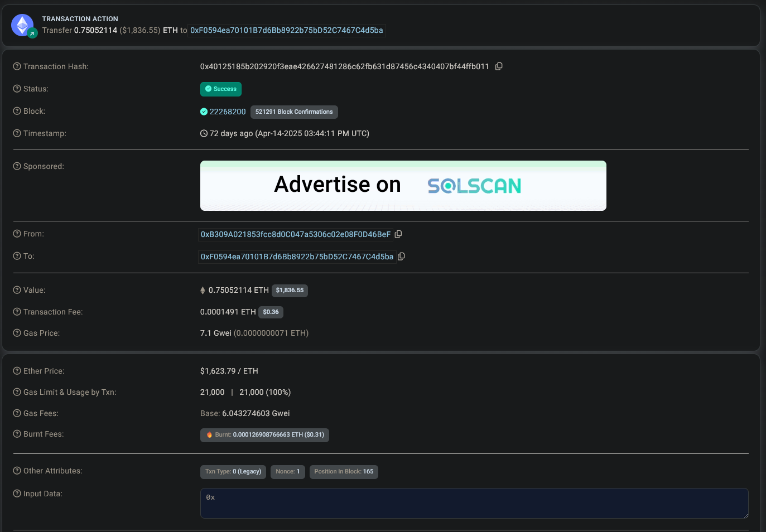Select the transaction hash text 0x40125185b...
Viewport: 766px width, 532px height.
pyautogui.click(x=345, y=66)
